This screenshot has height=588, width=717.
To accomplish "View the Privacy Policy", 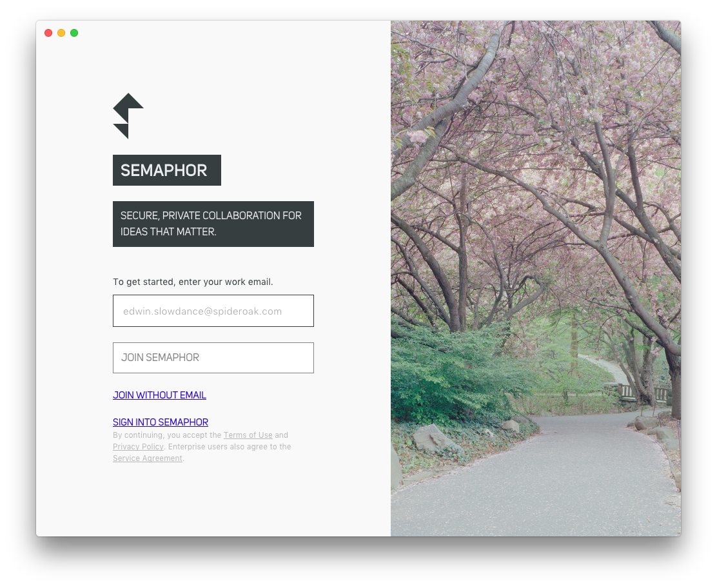I will [138, 446].
